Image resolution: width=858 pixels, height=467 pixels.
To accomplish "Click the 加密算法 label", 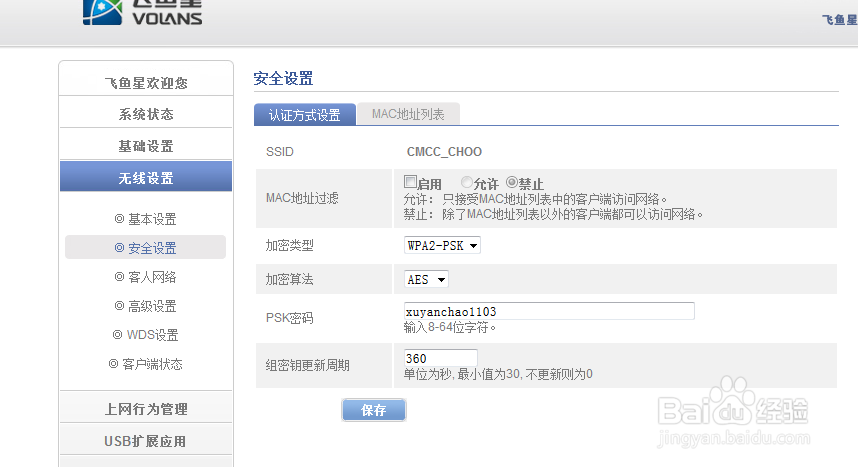I will pos(289,279).
